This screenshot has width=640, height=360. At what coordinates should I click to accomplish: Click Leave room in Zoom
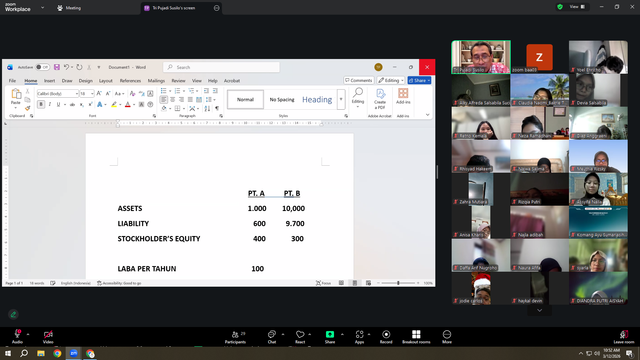pos(623,337)
